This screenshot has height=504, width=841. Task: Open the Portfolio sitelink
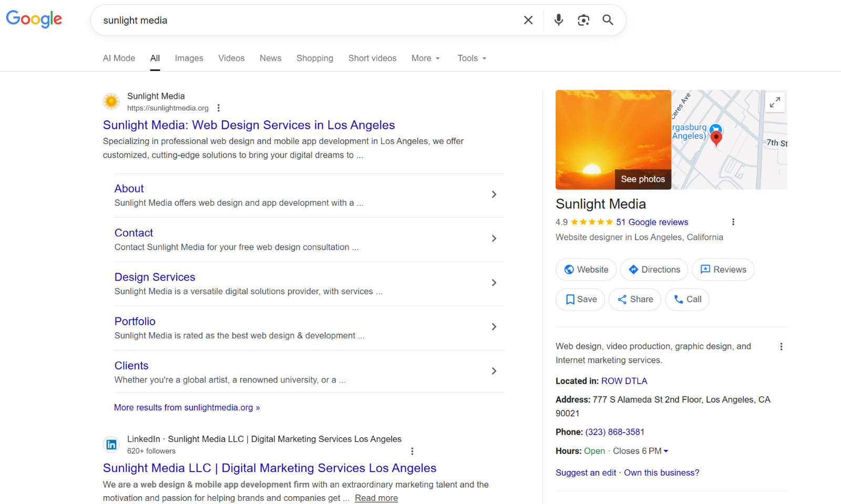[135, 321]
